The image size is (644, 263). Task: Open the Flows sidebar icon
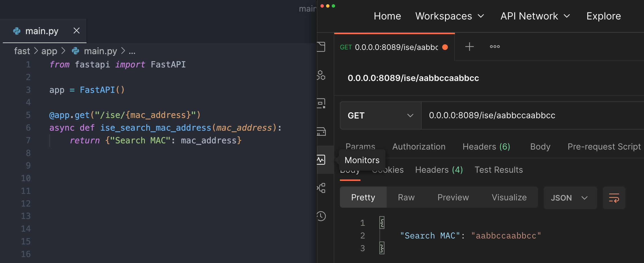321,188
